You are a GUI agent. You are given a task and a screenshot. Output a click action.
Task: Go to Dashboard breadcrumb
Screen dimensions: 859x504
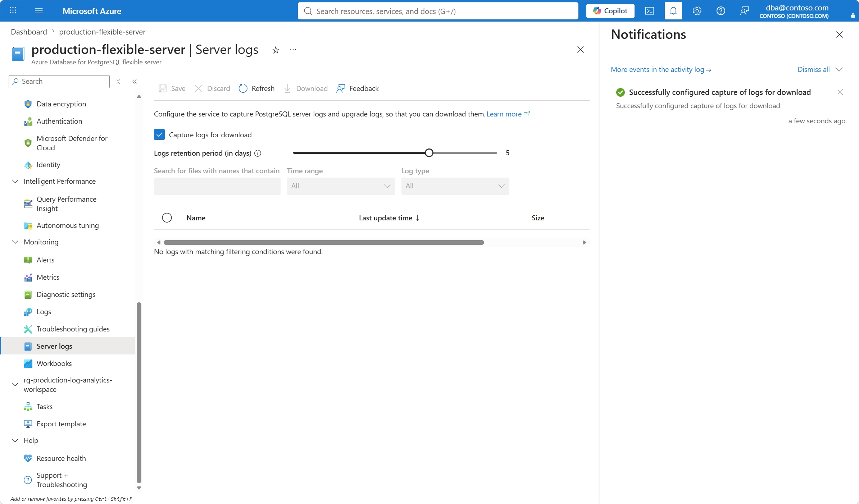tap(29, 32)
